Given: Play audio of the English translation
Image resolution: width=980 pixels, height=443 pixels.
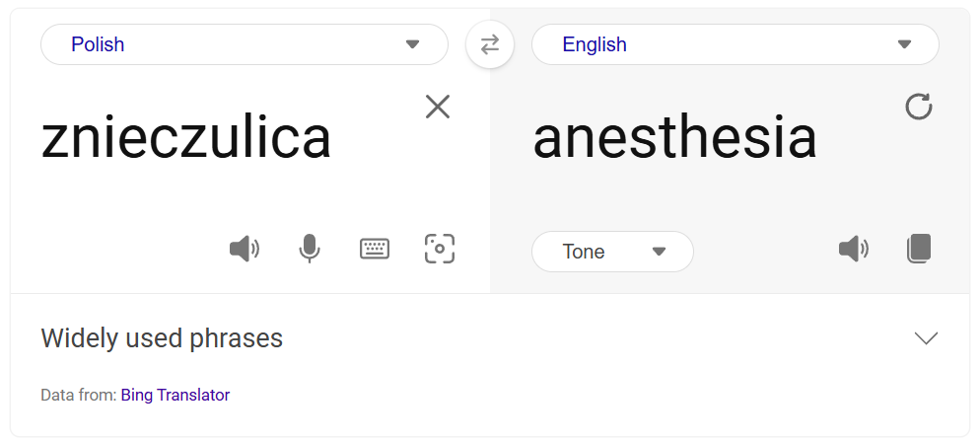Looking at the screenshot, I should coord(853,249).
